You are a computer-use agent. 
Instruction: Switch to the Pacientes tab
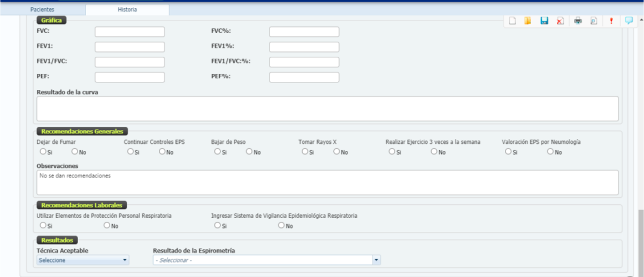[42, 10]
